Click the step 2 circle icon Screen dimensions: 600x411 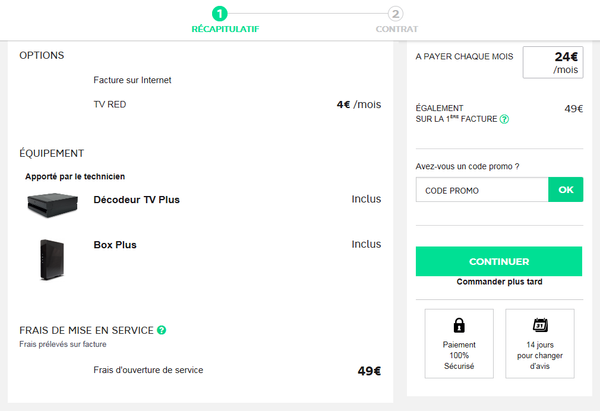(396, 14)
